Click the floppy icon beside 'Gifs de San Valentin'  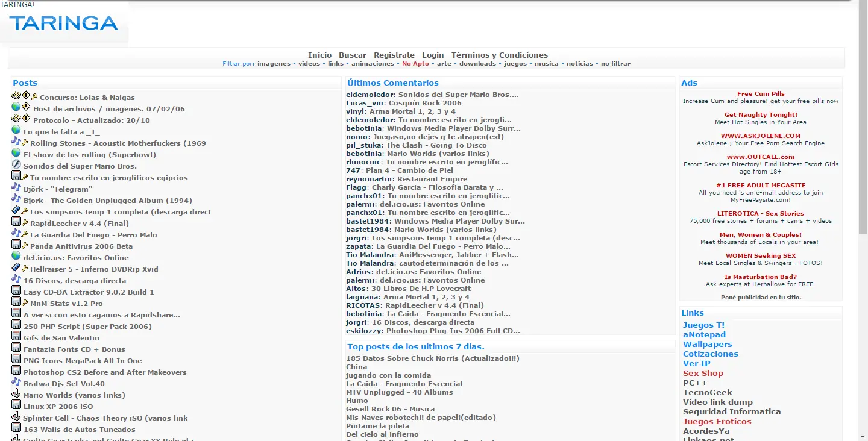[x=16, y=336]
